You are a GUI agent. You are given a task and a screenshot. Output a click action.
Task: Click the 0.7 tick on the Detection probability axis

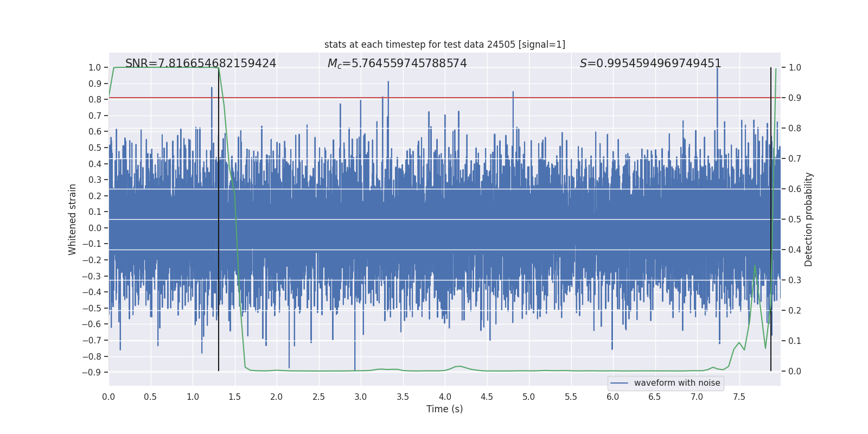(795, 159)
